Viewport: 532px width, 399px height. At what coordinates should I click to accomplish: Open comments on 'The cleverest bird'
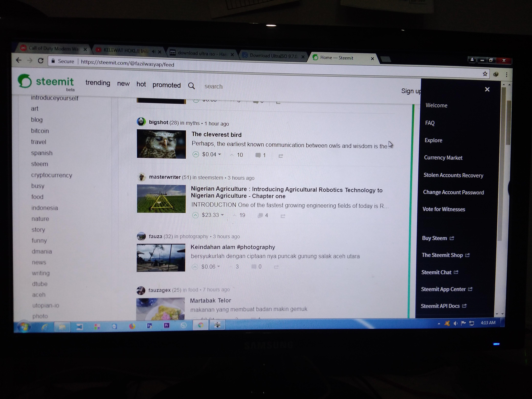[261, 155]
